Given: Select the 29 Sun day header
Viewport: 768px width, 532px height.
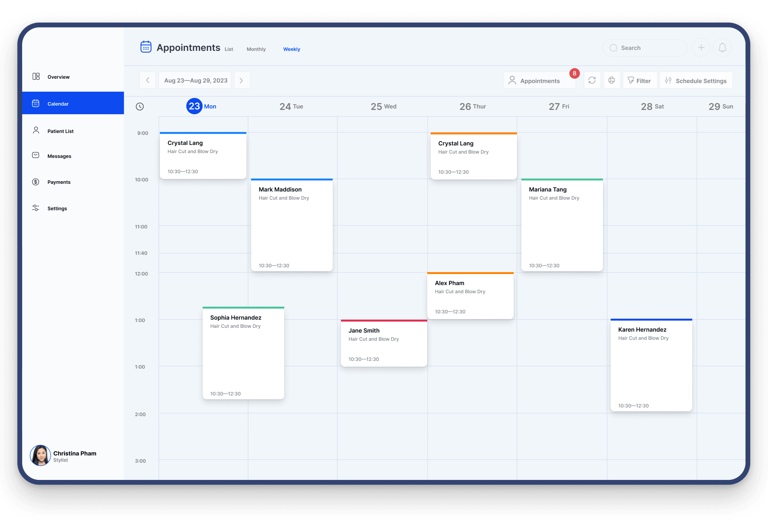Looking at the screenshot, I should 721,106.
